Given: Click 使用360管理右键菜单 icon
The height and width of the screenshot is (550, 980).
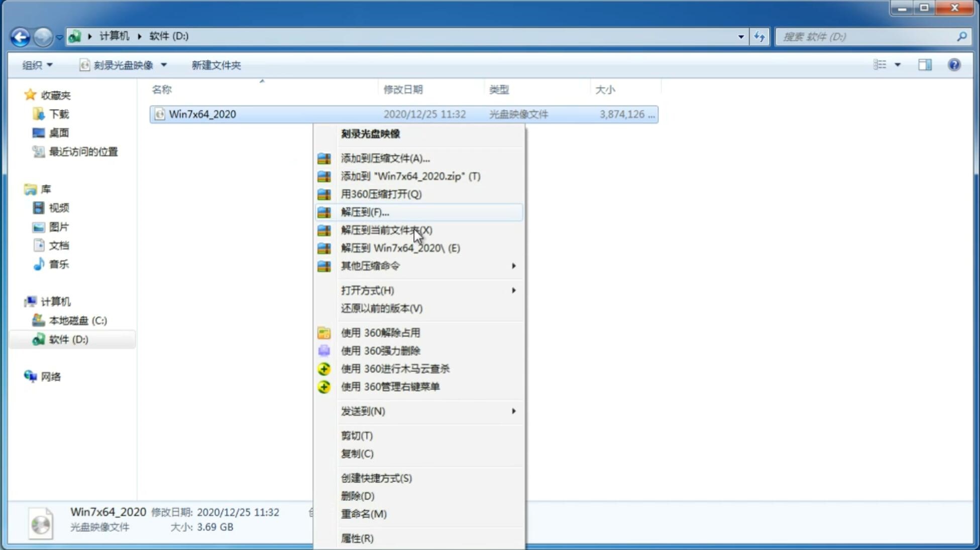Looking at the screenshot, I should point(323,386).
